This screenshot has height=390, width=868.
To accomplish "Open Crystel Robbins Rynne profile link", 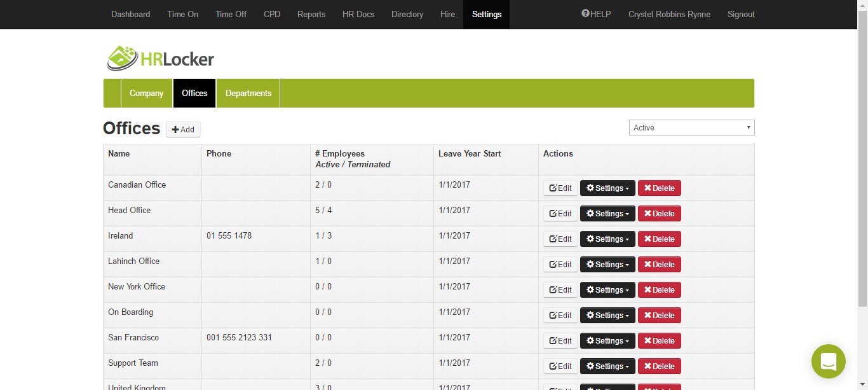I will click(x=669, y=14).
